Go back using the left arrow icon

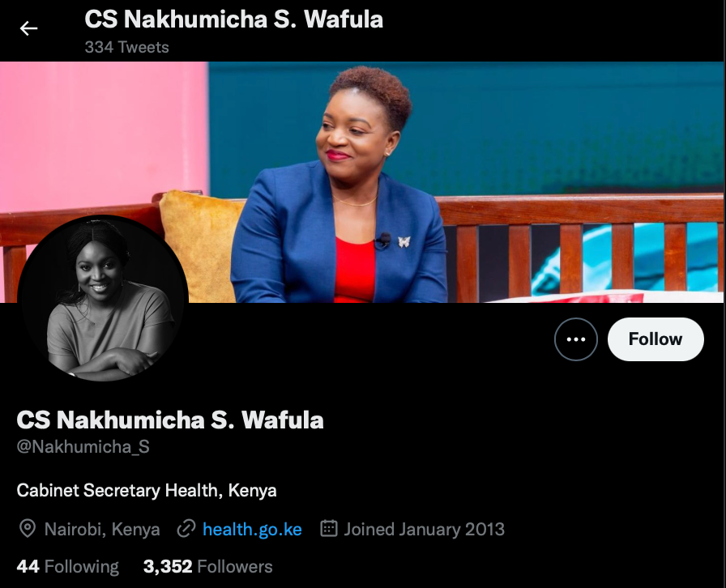pyautogui.click(x=28, y=28)
